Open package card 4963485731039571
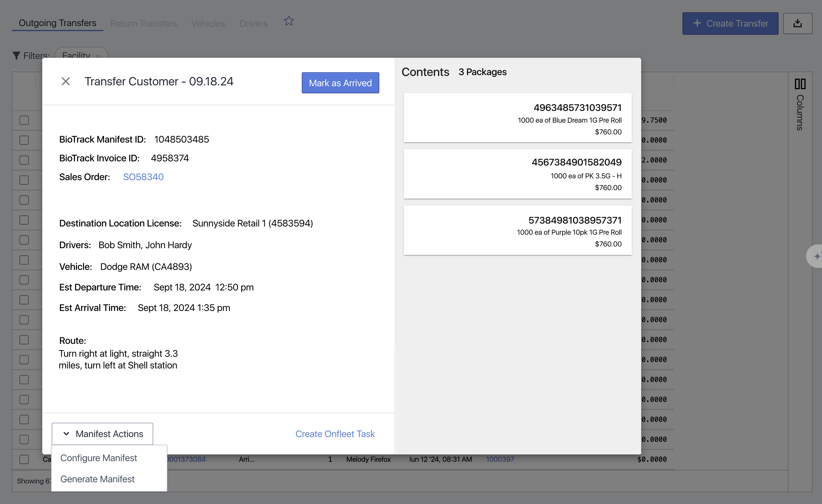822x504 pixels. tap(517, 118)
